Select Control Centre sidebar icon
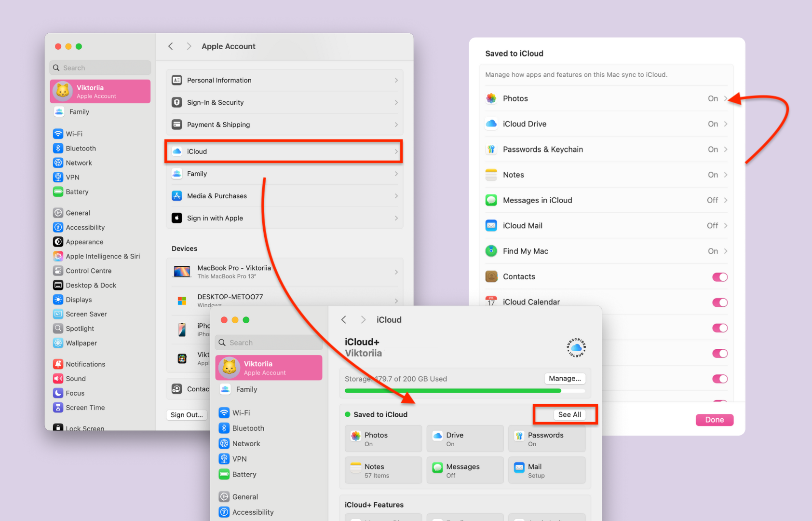Viewport: 812px width, 521px height. pos(58,271)
